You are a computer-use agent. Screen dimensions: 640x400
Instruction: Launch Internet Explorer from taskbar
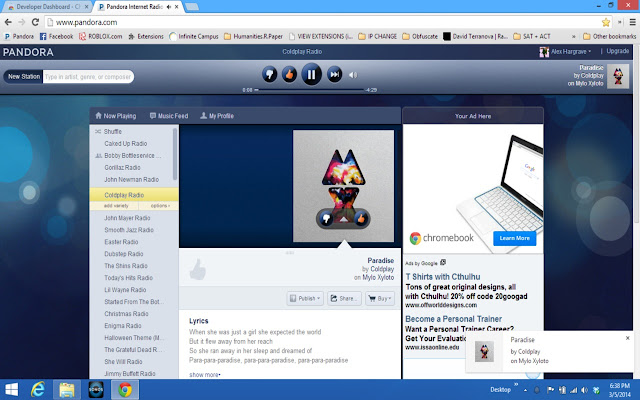click(x=38, y=390)
